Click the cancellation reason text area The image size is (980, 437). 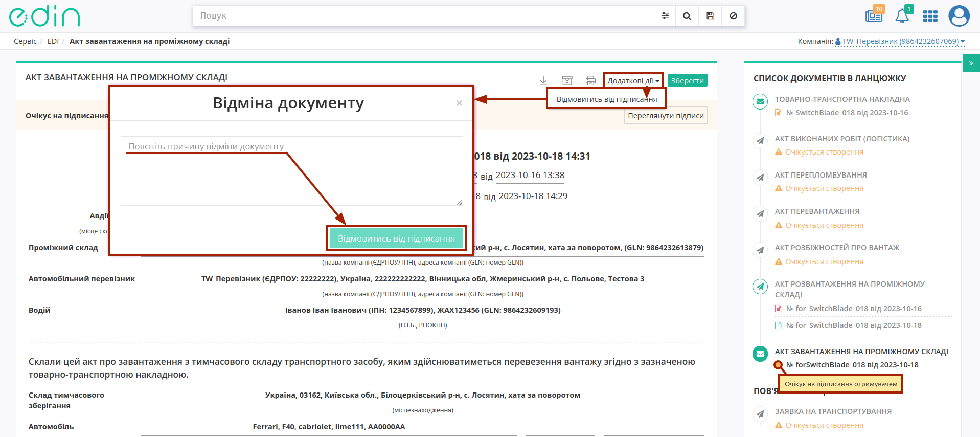(x=292, y=171)
